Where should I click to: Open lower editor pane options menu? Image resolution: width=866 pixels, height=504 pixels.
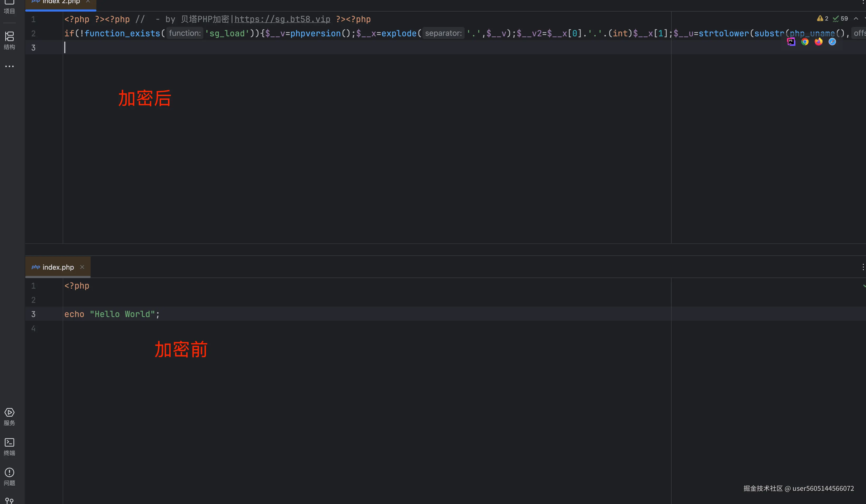pyautogui.click(x=863, y=267)
